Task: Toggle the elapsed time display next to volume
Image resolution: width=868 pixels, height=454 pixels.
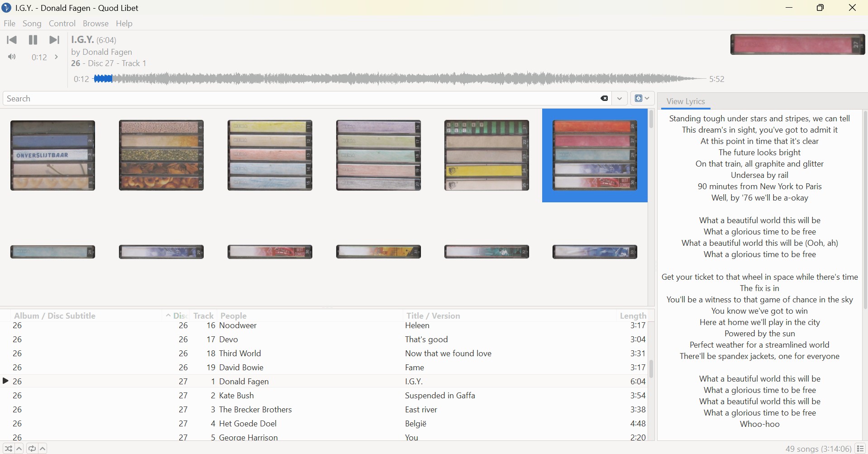Action: point(39,57)
